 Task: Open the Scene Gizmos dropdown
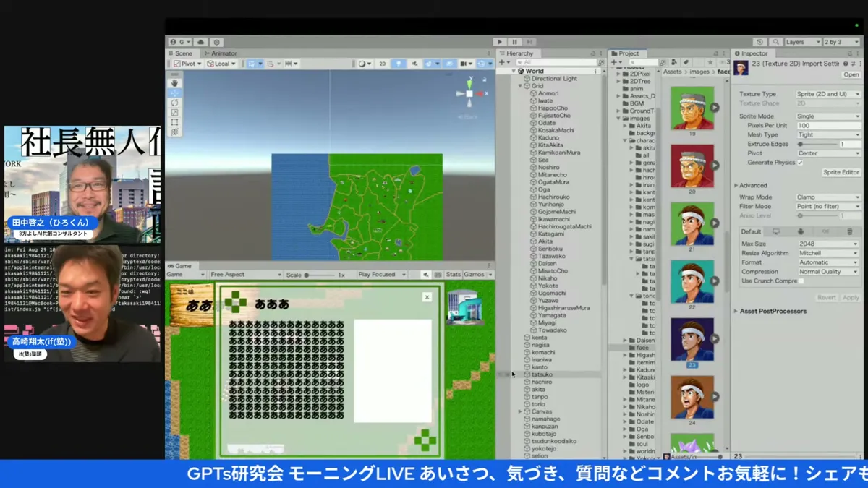pyautogui.click(x=485, y=64)
